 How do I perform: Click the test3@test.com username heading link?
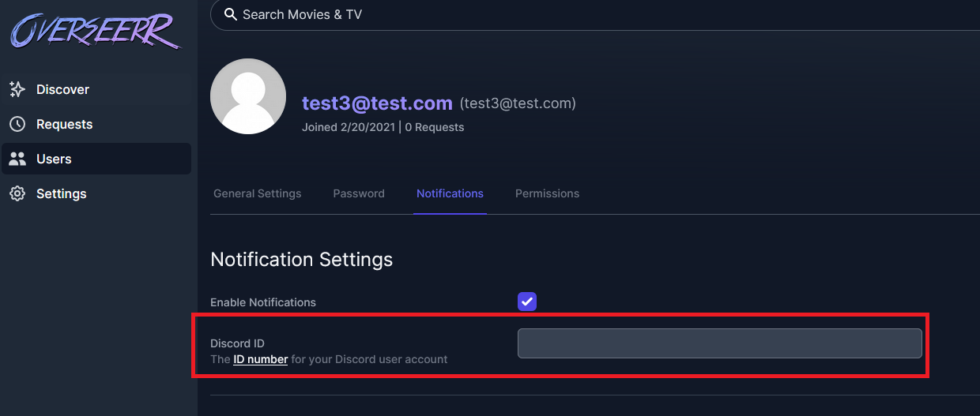pyautogui.click(x=377, y=103)
